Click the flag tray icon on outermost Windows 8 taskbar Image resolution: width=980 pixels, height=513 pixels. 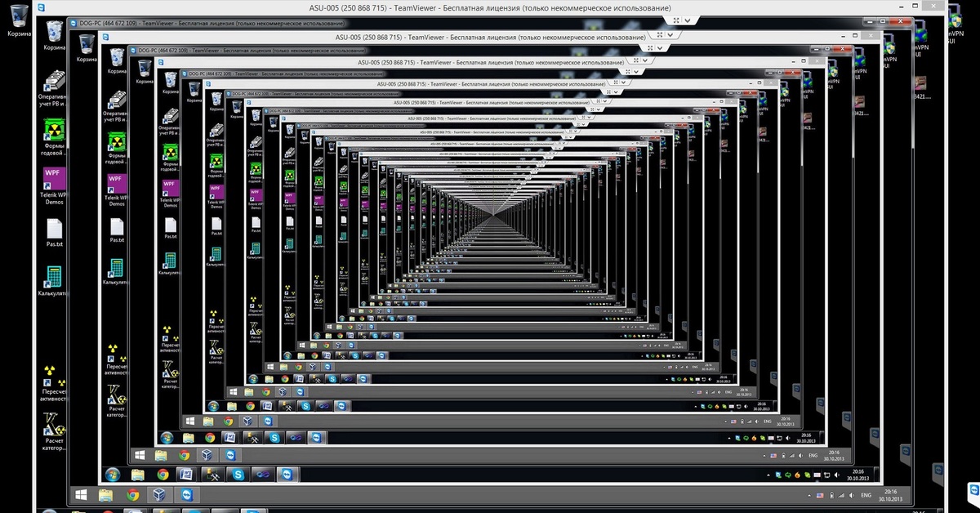[x=820, y=496]
